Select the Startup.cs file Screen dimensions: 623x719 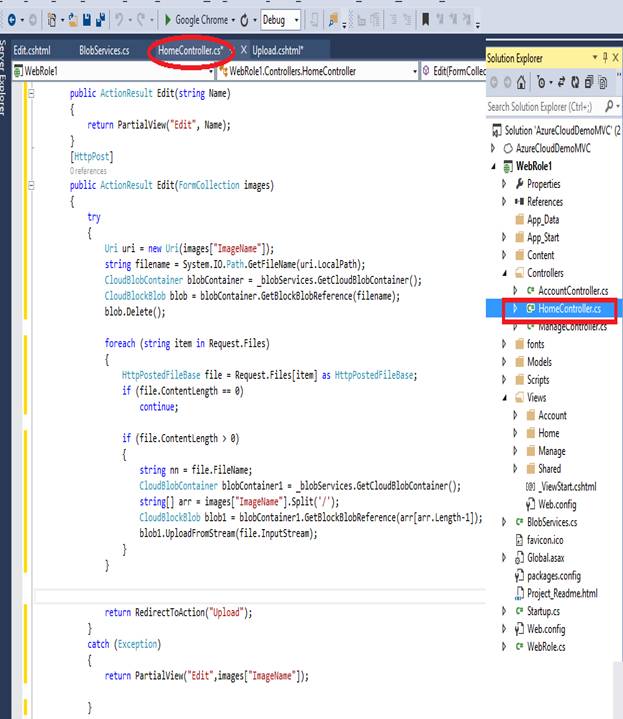click(x=538, y=612)
